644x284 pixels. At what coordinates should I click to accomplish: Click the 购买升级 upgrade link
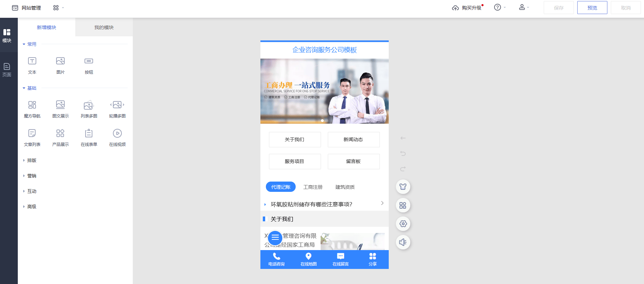click(467, 8)
